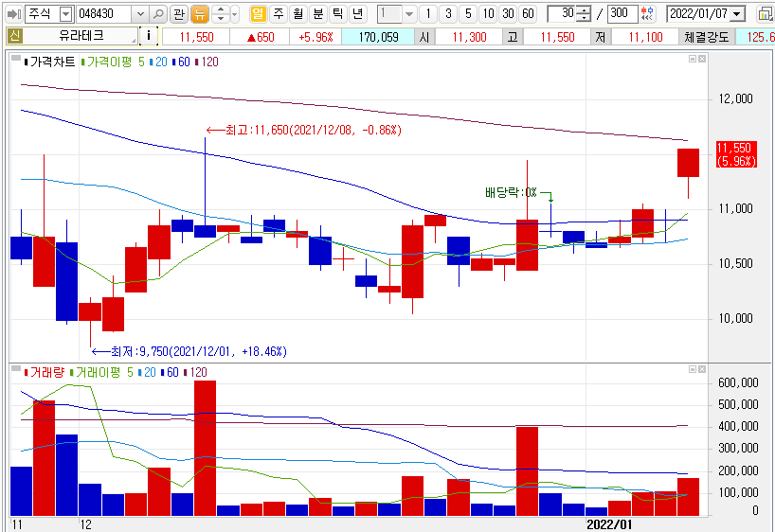This screenshot has height=532, width=775.
Task: Click the chart compress/expand arrows icon
Action: click(x=647, y=14)
